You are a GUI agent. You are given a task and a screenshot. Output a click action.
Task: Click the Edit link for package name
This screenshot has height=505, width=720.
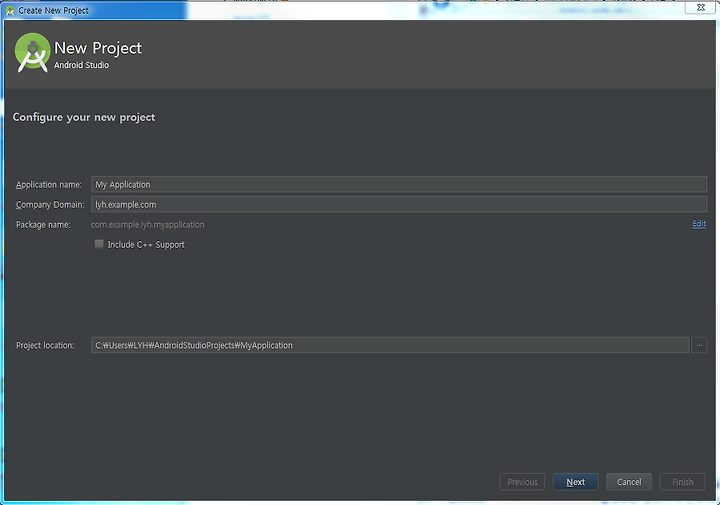click(x=699, y=224)
